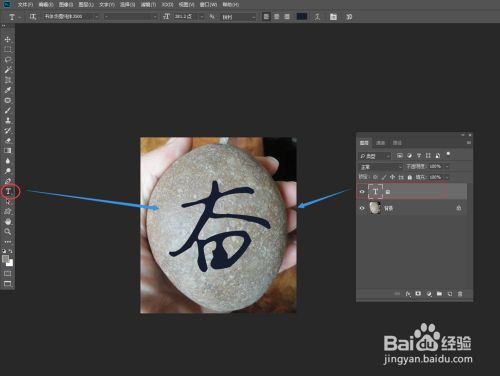
Task: Open the File menu
Action: [x=25, y=5]
